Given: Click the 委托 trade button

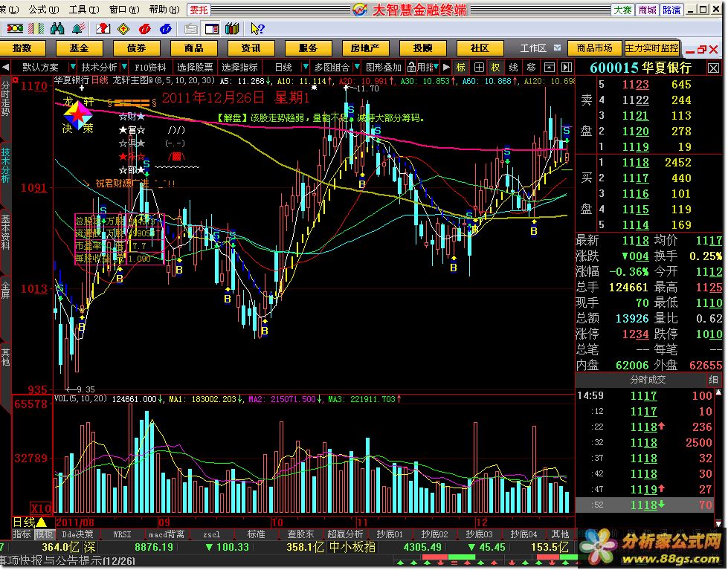Looking at the screenshot, I should [199, 9].
